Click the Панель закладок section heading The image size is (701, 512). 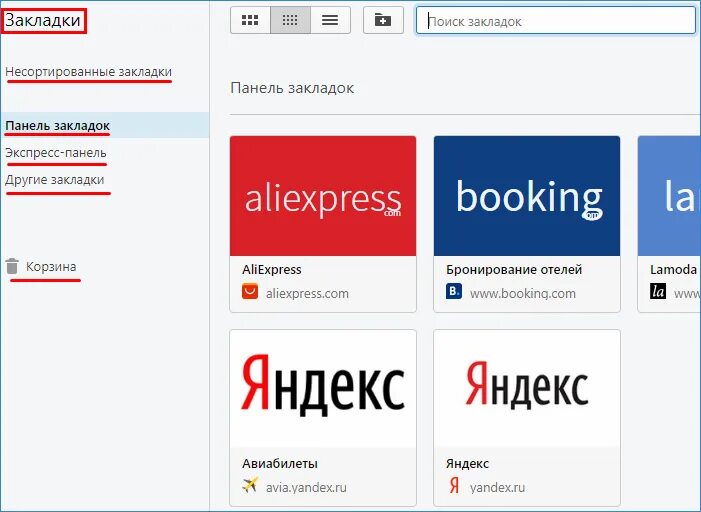click(292, 88)
